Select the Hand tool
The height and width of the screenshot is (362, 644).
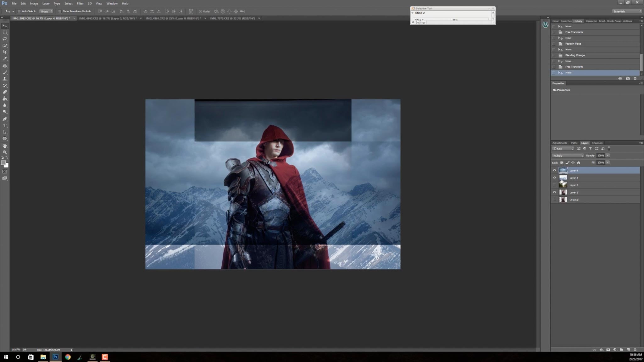[5, 145]
